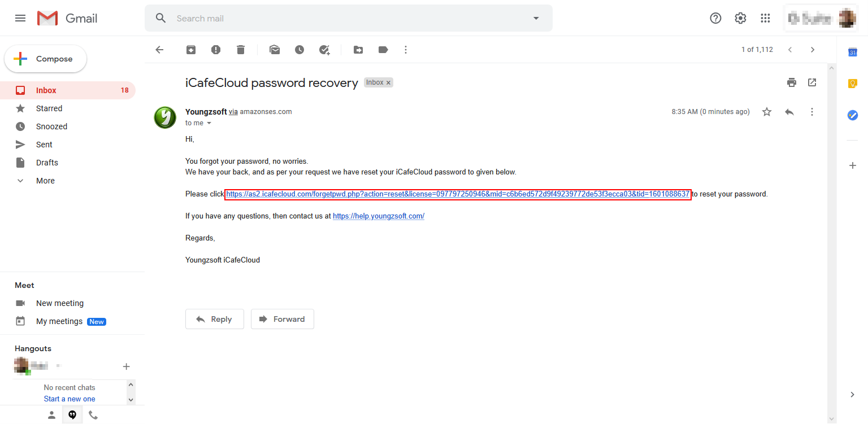The width and height of the screenshot is (868, 424).
Task: Open search options dropdown arrow
Action: (x=536, y=18)
